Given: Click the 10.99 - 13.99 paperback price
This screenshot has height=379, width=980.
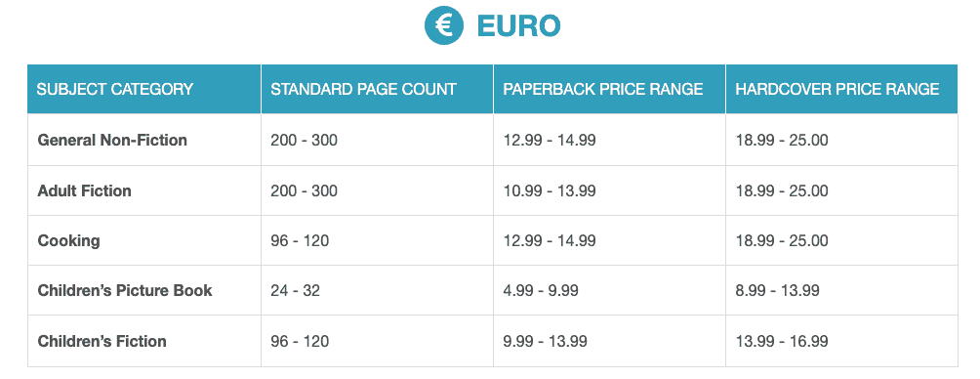Looking at the screenshot, I should click(x=550, y=190).
